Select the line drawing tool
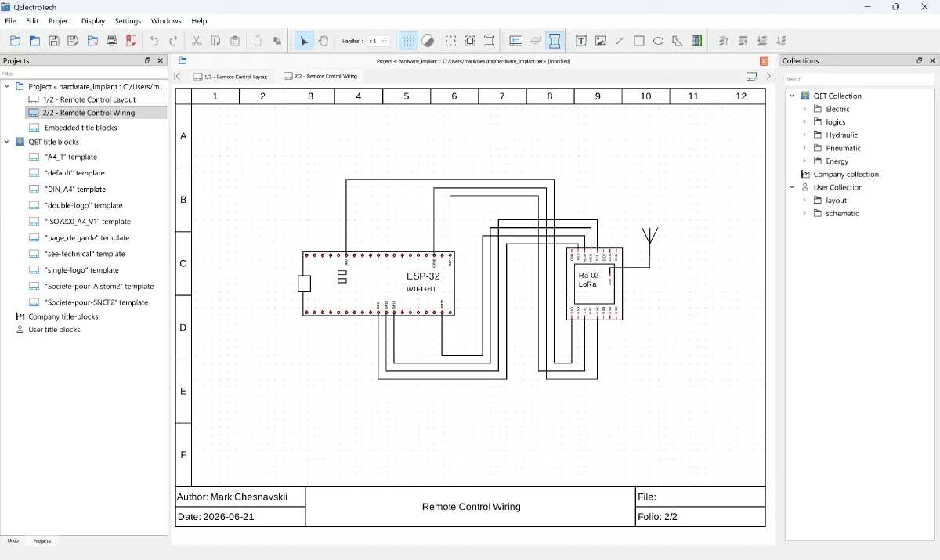 tap(620, 41)
